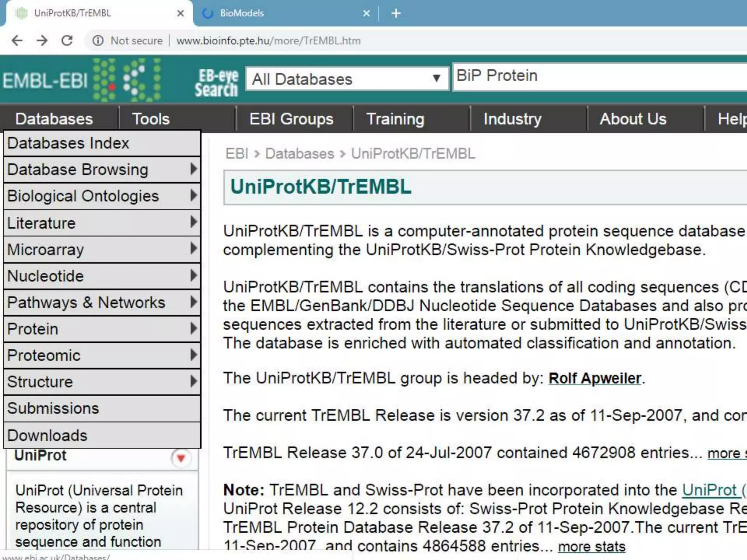Open the Tools menu

[151, 119]
